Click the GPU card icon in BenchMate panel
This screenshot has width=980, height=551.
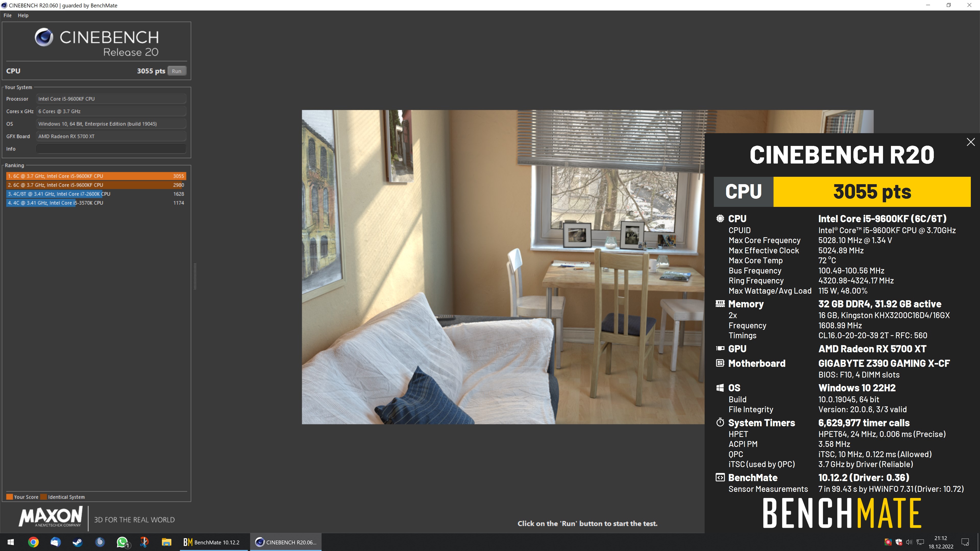(x=720, y=349)
